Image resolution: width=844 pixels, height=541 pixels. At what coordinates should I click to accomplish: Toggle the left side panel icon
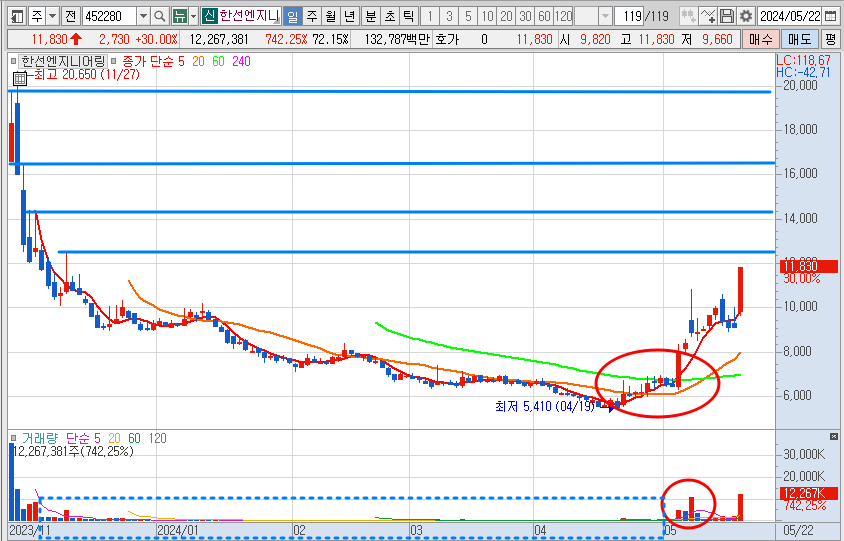[x=18, y=16]
